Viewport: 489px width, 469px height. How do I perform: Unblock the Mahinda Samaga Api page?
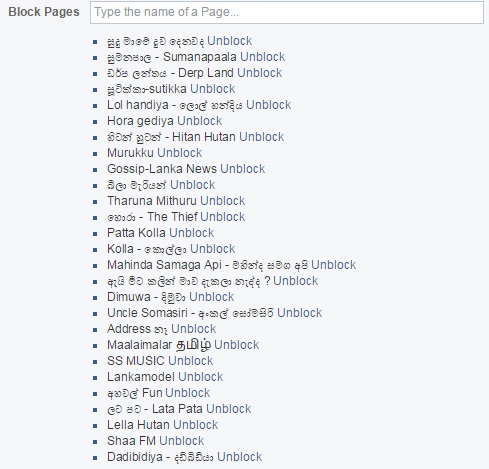334,265
